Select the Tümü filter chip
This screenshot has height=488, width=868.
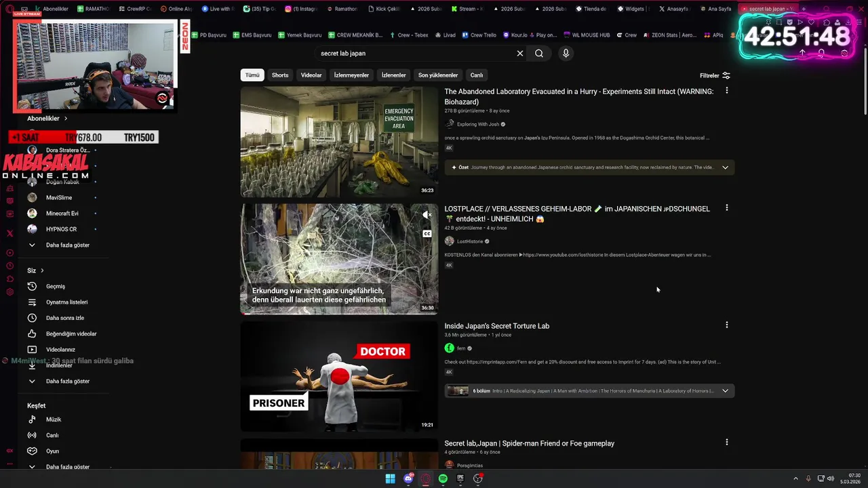[x=252, y=75]
